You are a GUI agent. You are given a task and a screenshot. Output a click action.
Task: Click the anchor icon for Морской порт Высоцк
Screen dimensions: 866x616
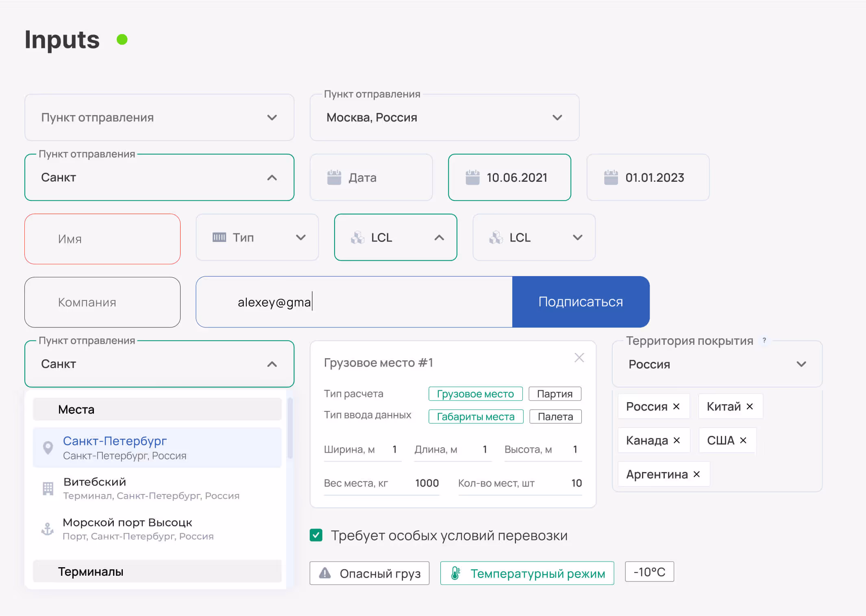[48, 529]
